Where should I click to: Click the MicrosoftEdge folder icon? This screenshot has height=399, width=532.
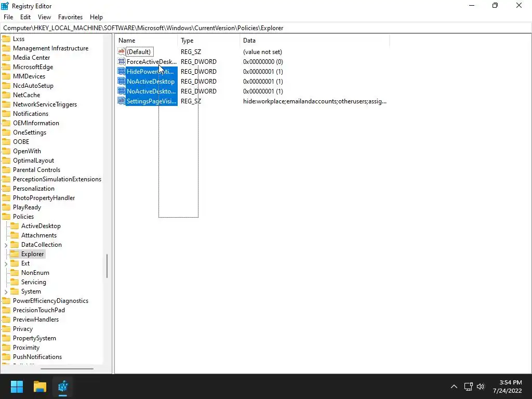pos(6,67)
